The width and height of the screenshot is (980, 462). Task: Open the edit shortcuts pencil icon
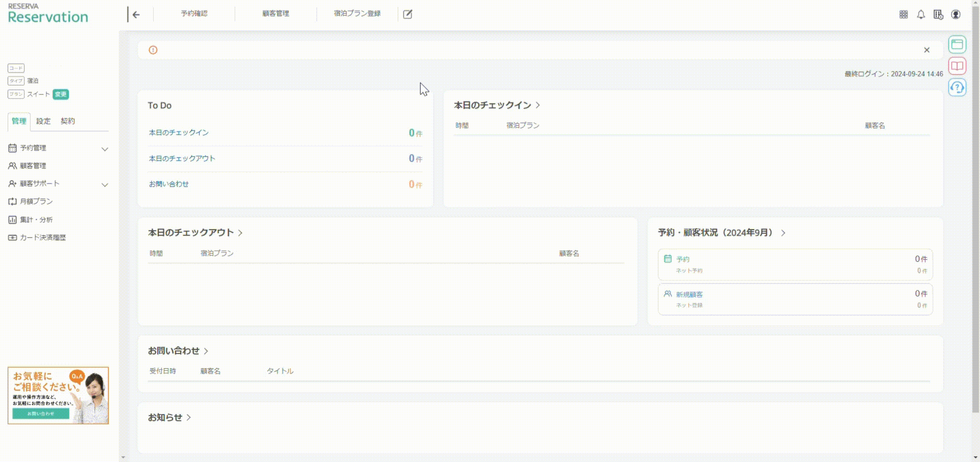pyautogui.click(x=407, y=14)
